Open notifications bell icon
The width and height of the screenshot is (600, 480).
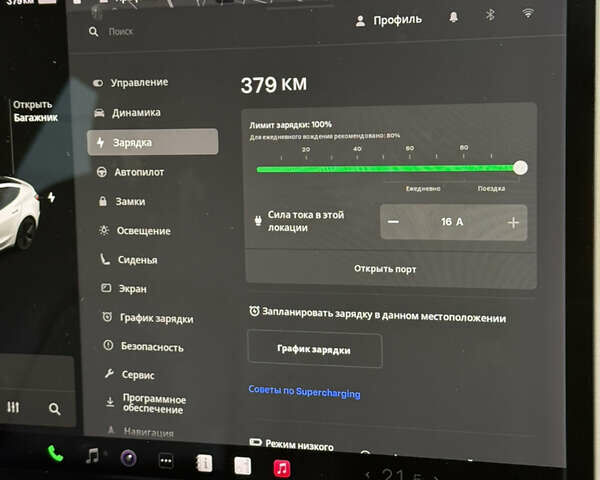click(453, 17)
